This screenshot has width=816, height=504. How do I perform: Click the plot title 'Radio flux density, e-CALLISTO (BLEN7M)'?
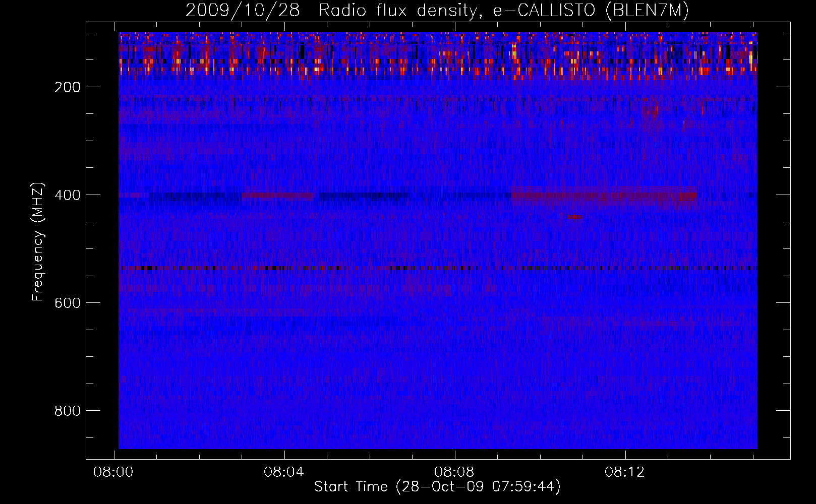point(503,11)
